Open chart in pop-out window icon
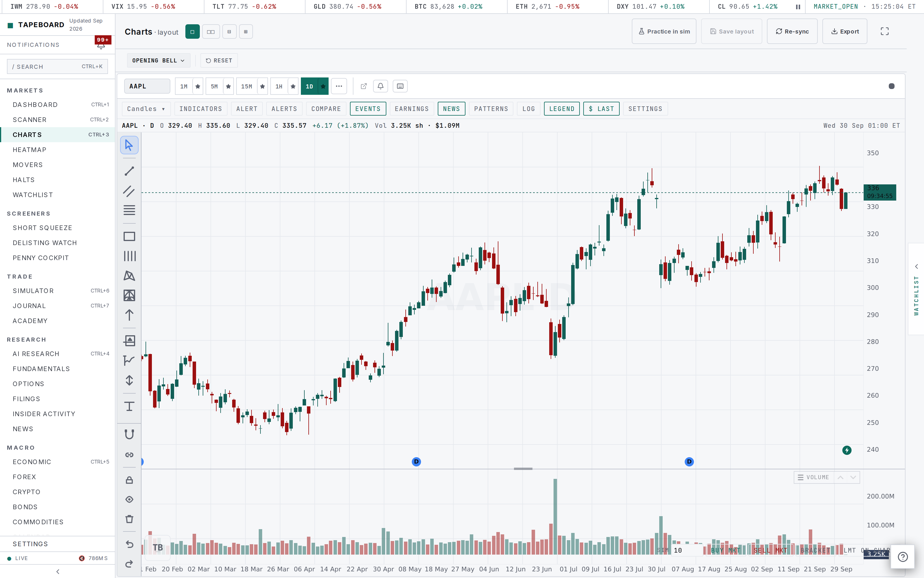 point(364,86)
